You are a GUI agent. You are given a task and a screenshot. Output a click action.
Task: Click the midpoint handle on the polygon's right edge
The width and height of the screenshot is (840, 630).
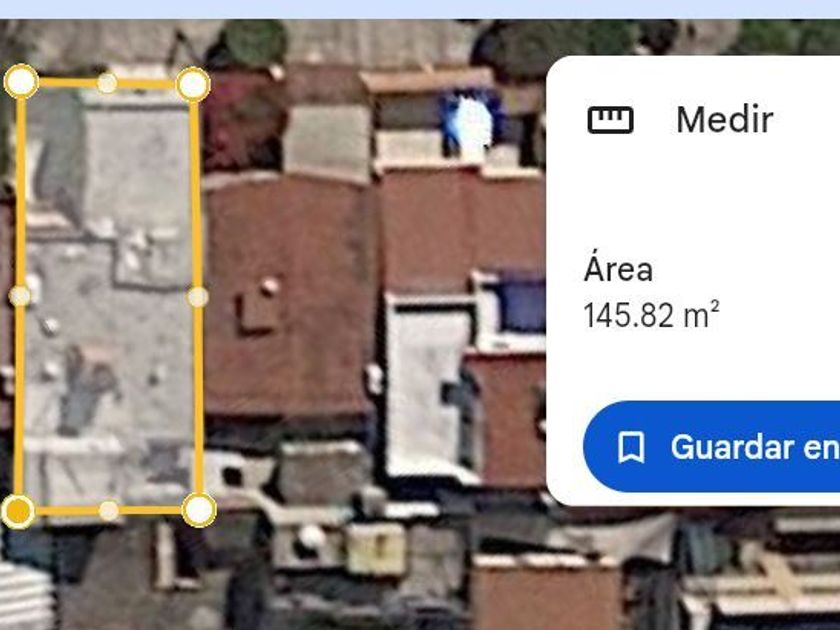198,297
